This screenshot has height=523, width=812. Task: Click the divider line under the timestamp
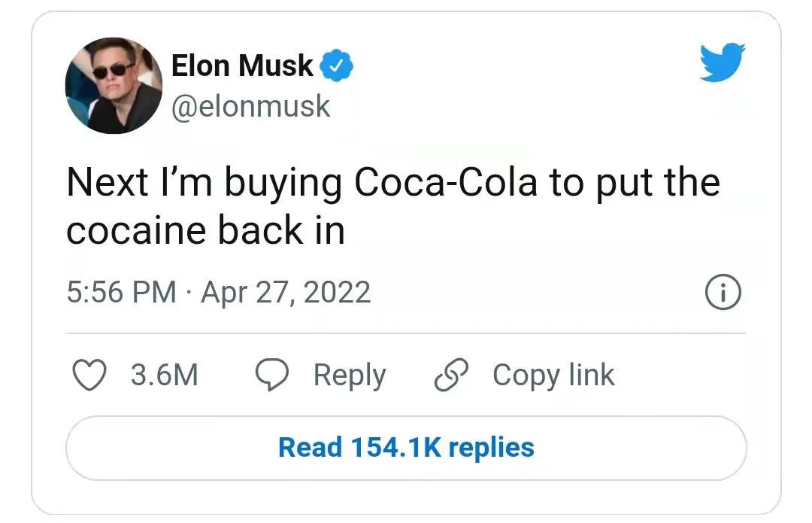[x=406, y=333]
